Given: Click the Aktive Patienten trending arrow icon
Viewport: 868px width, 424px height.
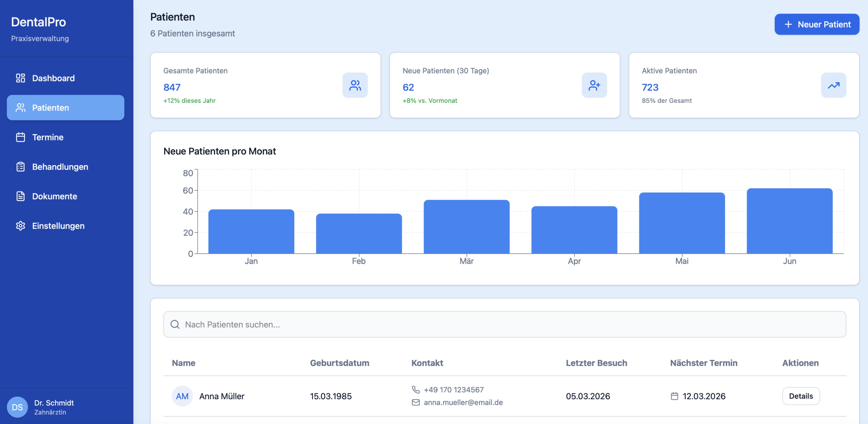Looking at the screenshot, I should pos(833,85).
